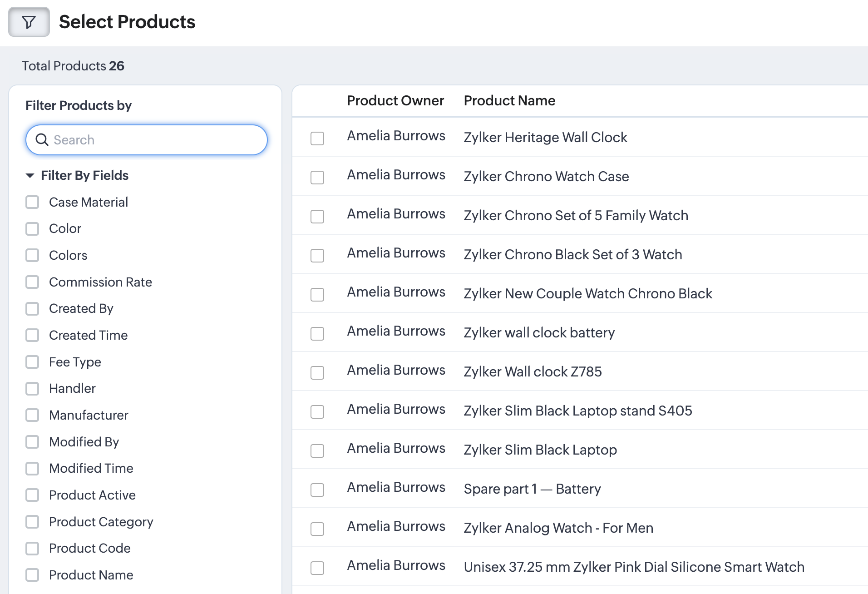Select the Zylker wall clock battery row

point(317,333)
